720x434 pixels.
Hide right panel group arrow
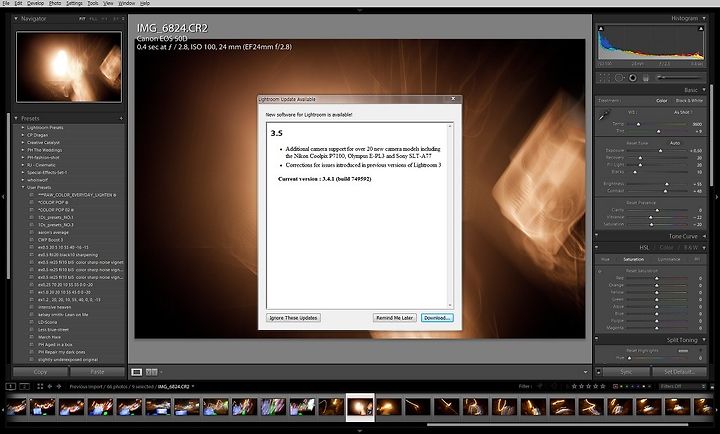(x=717, y=197)
